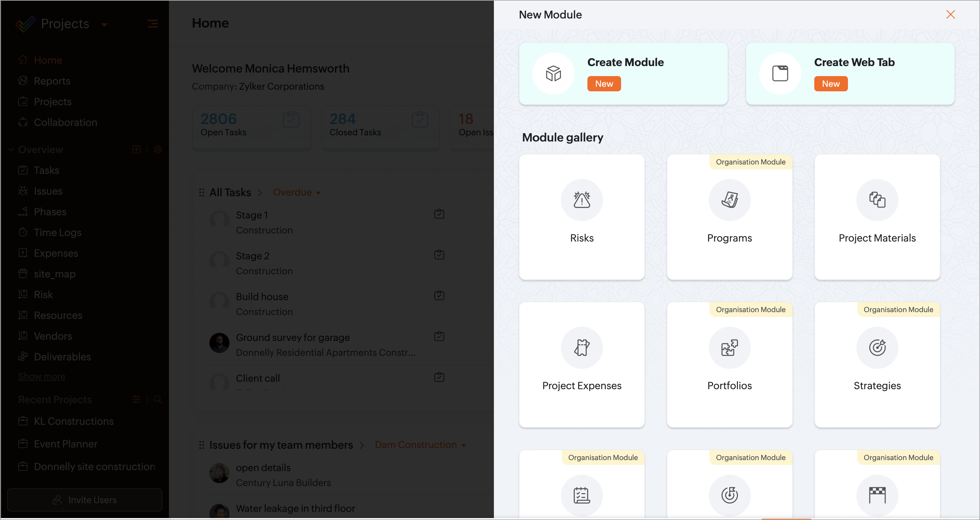
Task: Toggle the Build house task checkbox icon
Action: 439,295
